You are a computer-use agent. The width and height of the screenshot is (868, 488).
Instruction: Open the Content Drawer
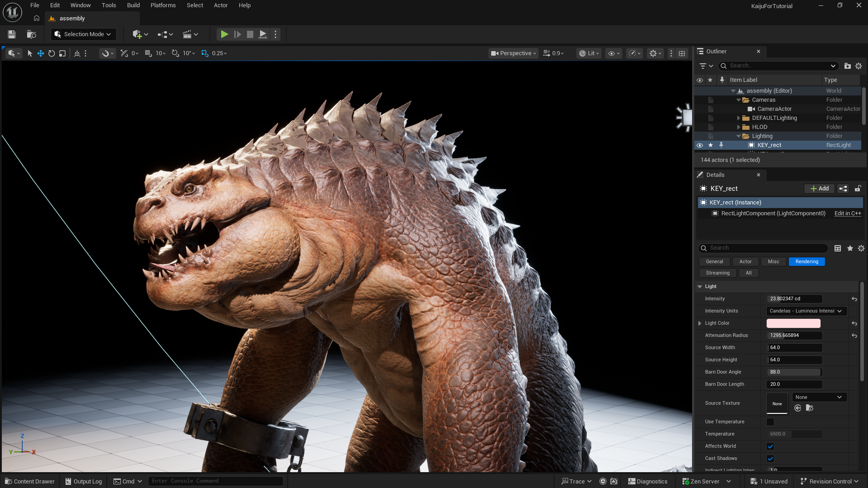[x=30, y=481]
